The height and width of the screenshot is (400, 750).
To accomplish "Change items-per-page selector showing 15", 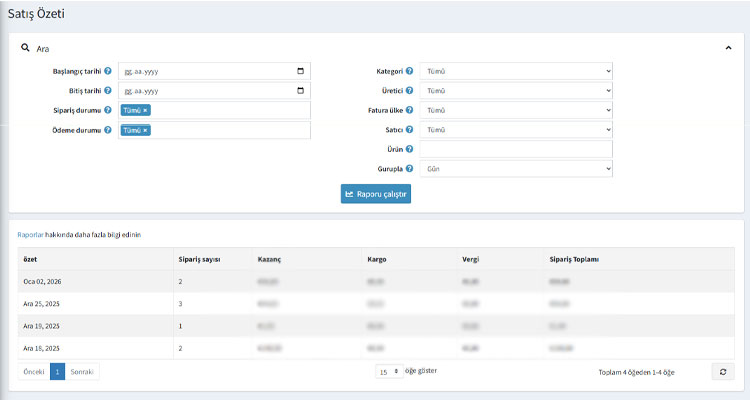I will [x=389, y=372].
